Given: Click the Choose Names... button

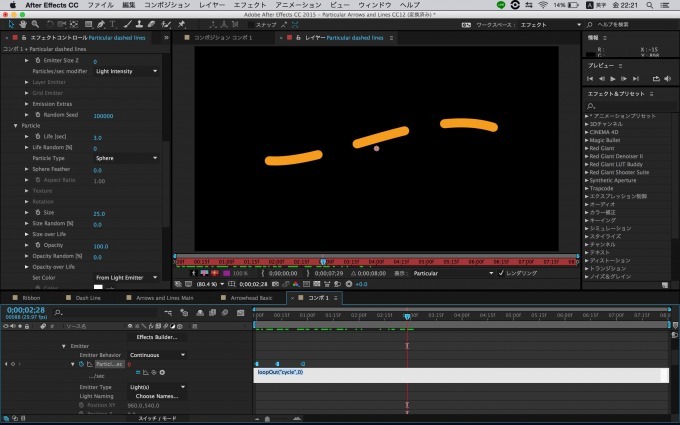Looking at the screenshot, I should point(157,396).
